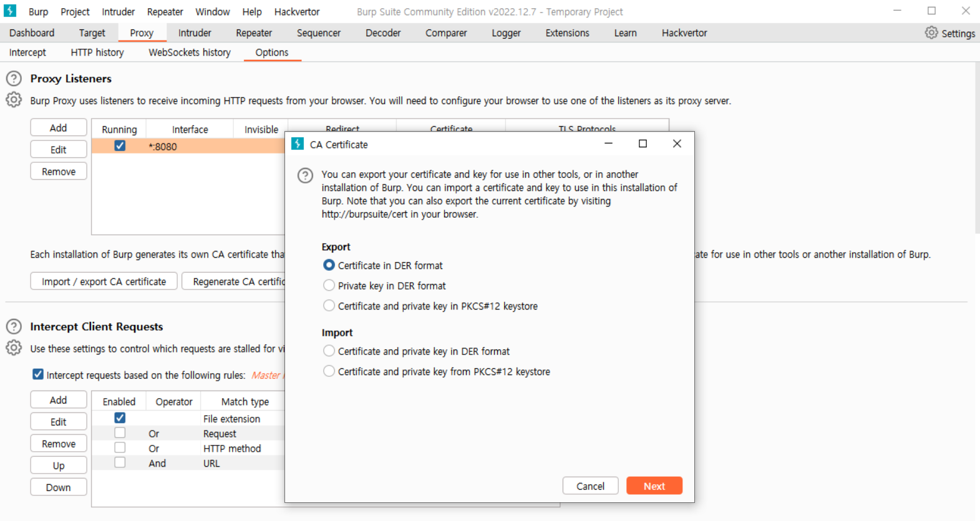Image resolution: width=980 pixels, height=521 pixels.
Task: Switch to the Hackvertor tool tab
Action: tap(684, 33)
